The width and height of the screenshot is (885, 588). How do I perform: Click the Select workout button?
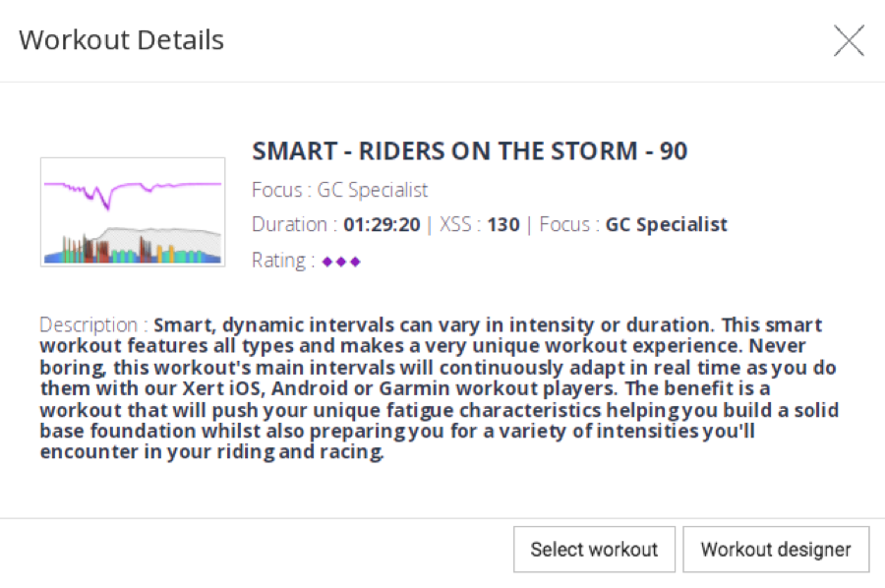point(594,550)
